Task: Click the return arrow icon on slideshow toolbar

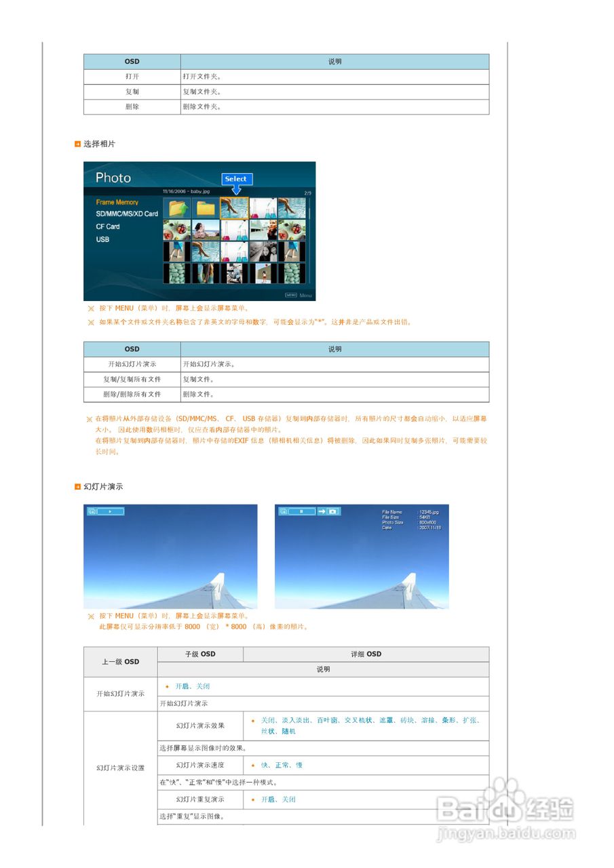Action: pyautogui.click(x=92, y=511)
